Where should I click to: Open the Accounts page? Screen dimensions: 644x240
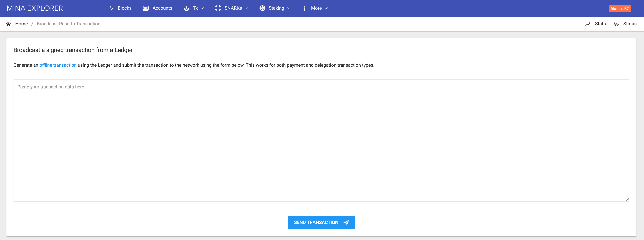pos(162,8)
